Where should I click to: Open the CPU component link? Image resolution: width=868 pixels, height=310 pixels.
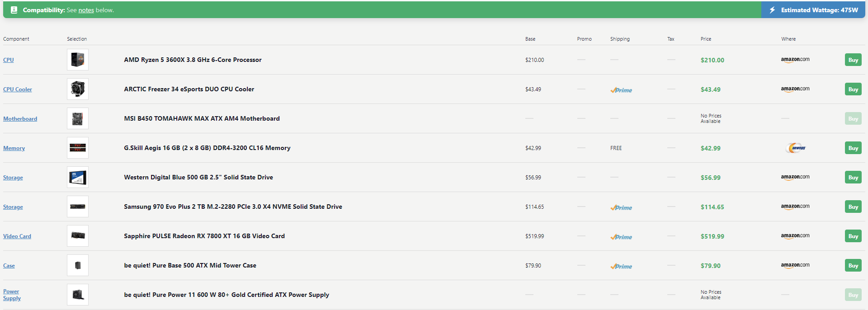(9, 60)
